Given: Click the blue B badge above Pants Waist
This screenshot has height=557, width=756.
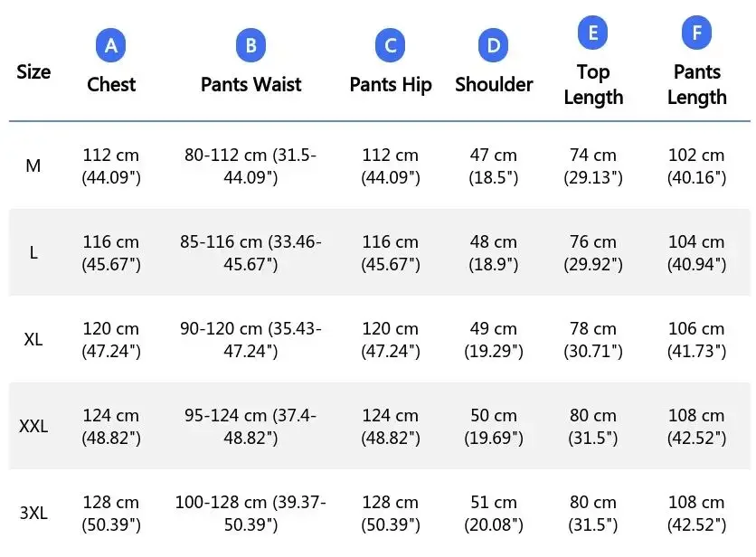Looking at the screenshot, I should [x=250, y=45].
